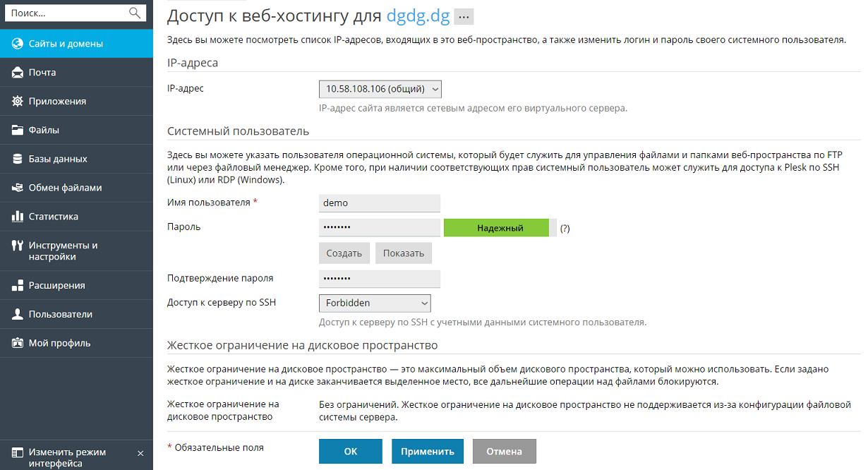Click the Databases icon in sidebar

pyautogui.click(x=18, y=159)
